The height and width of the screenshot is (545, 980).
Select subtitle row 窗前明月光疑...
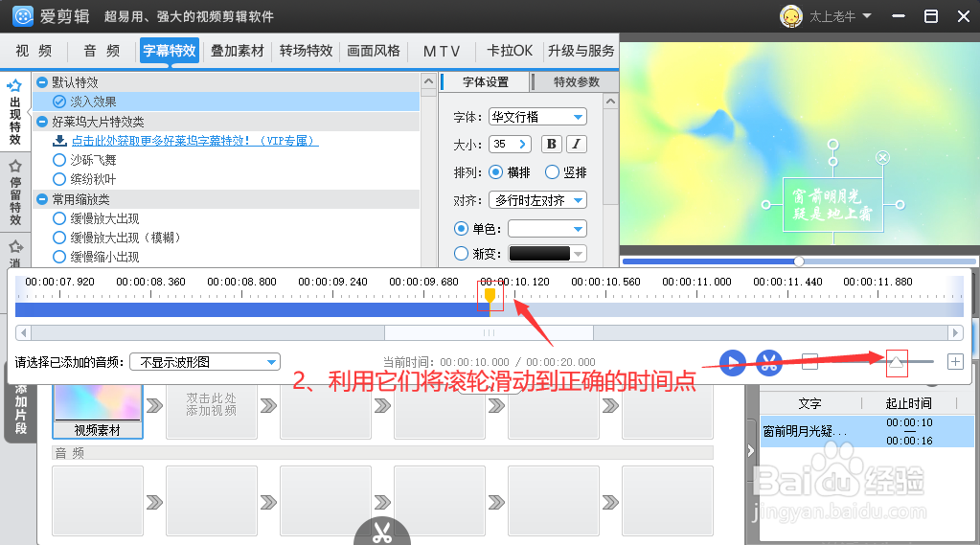867,431
